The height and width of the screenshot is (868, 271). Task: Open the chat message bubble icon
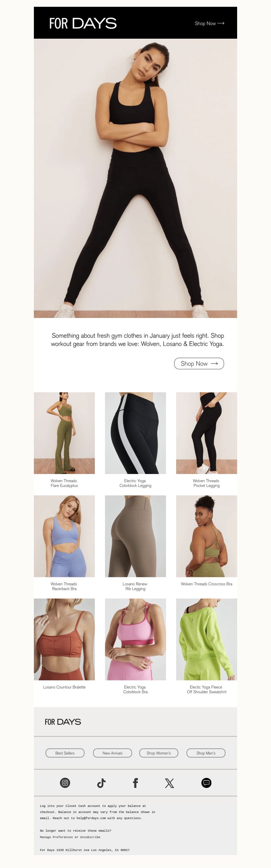click(x=206, y=783)
